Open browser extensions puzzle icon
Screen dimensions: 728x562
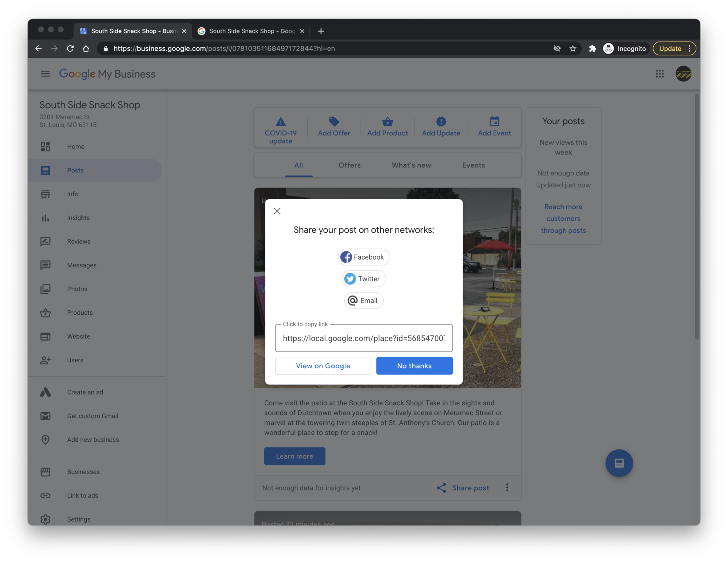click(592, 48)
